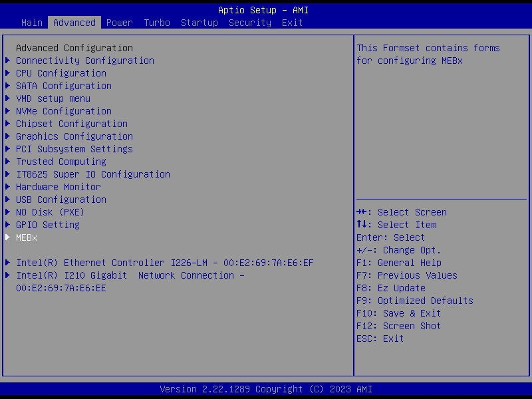Select GPIO Setting entry
Screen dimensions: 532x399
pos(48,225)
